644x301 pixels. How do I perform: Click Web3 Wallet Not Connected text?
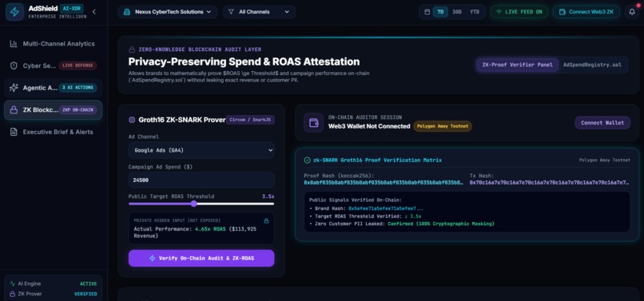point(369,126)
